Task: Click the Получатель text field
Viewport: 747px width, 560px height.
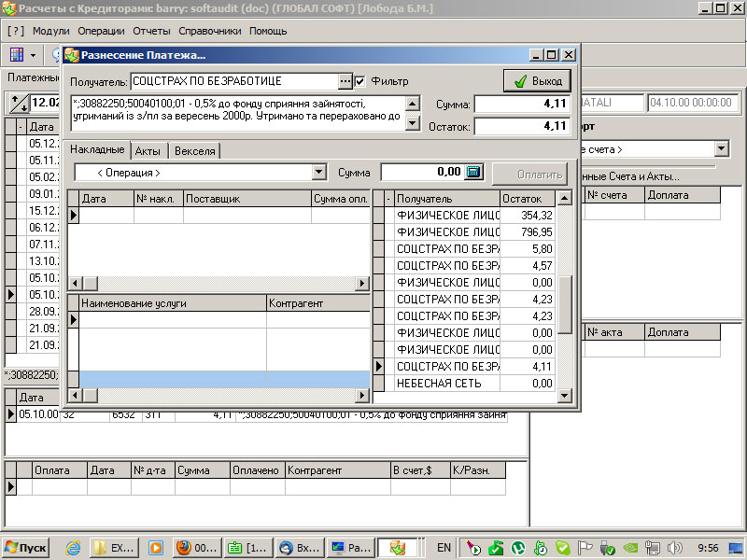Action: coord(233,81)
